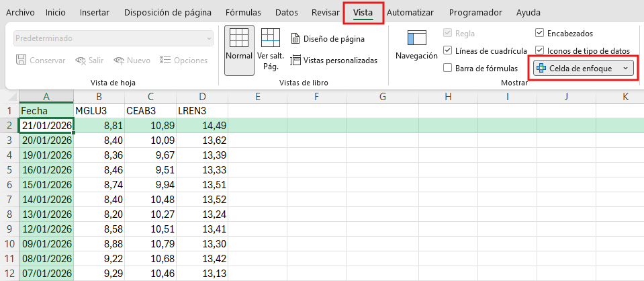This screenshot has height=281, width=644.
Task: Click the cell with value 8,88
Action: (99, 244)
